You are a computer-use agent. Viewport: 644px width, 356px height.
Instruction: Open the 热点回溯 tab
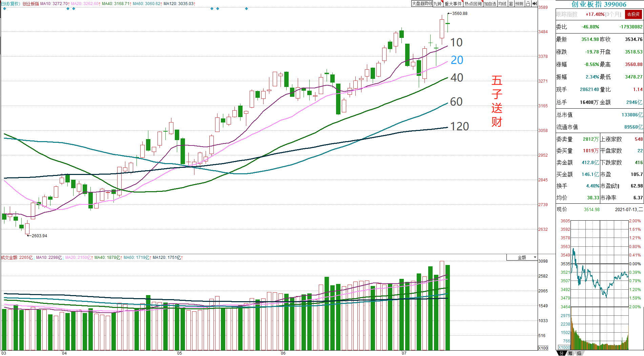click(x=473, y=4)
